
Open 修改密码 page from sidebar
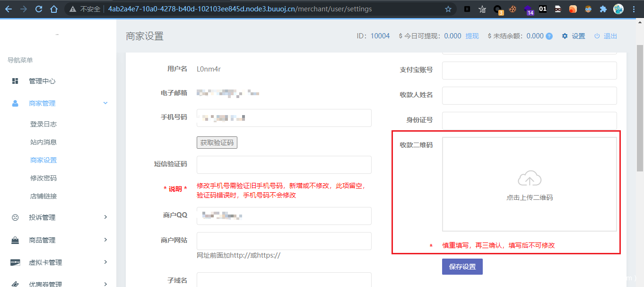pos(44,178)
